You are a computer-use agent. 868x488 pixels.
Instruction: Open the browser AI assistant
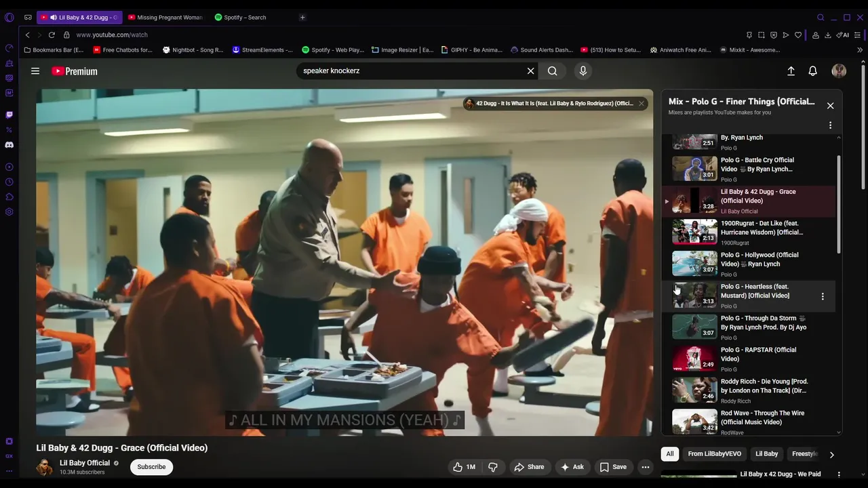[843, 35]
